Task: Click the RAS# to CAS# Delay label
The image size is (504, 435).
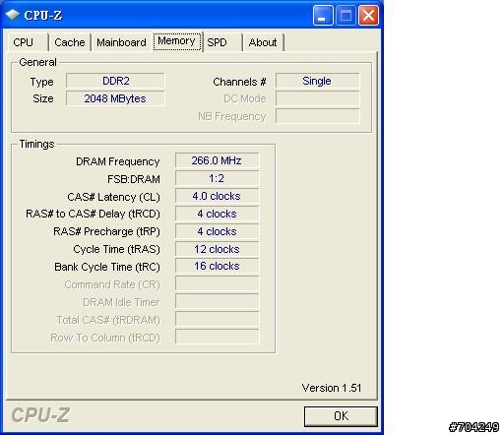Action: click(93, 214)
